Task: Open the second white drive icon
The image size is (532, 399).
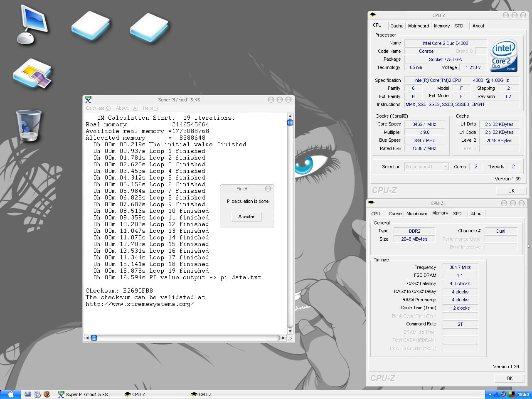Action: 149,27
